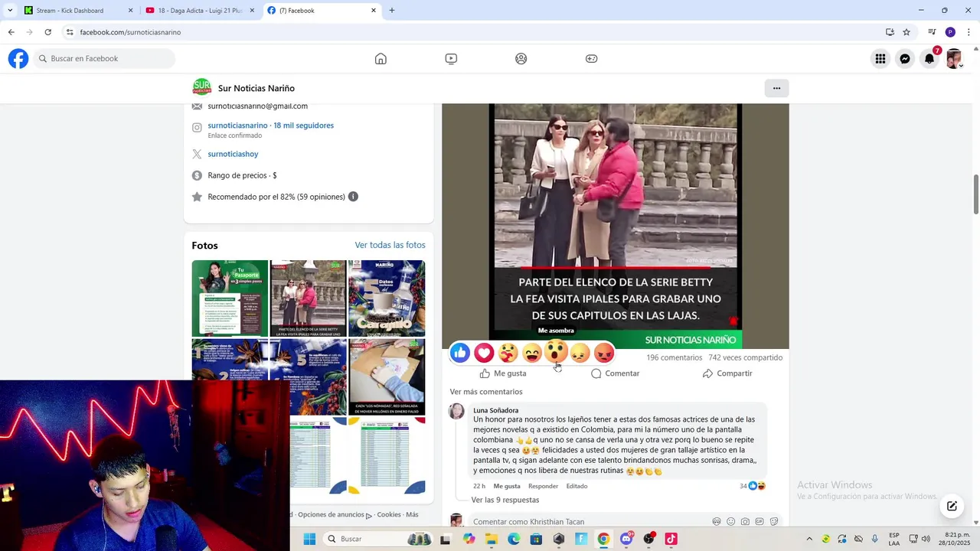Switch to the Stream - Kick Dashboard tab
Screen dimensions: 980x551
point(78,11)
